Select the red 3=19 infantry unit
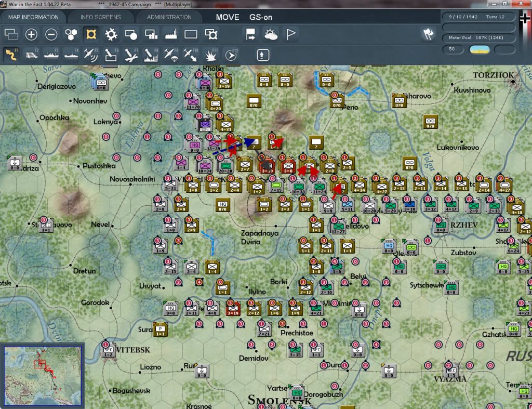The image size is (532, 409). point(233,309)
